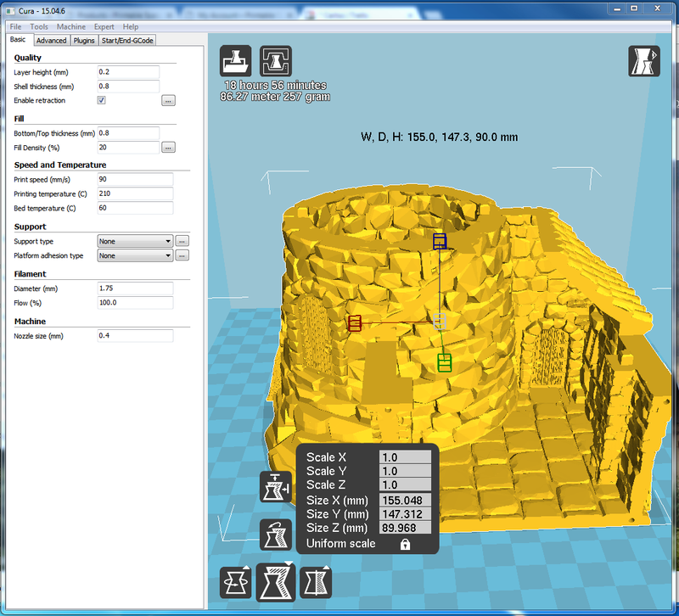Select the Rotate tool icon

click(236, 582)
